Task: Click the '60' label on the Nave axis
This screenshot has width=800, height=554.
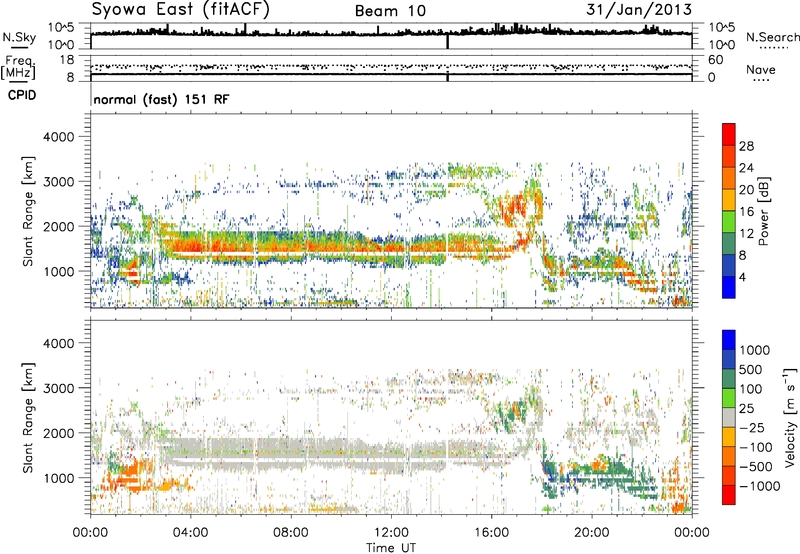Action: coord(715,60)
